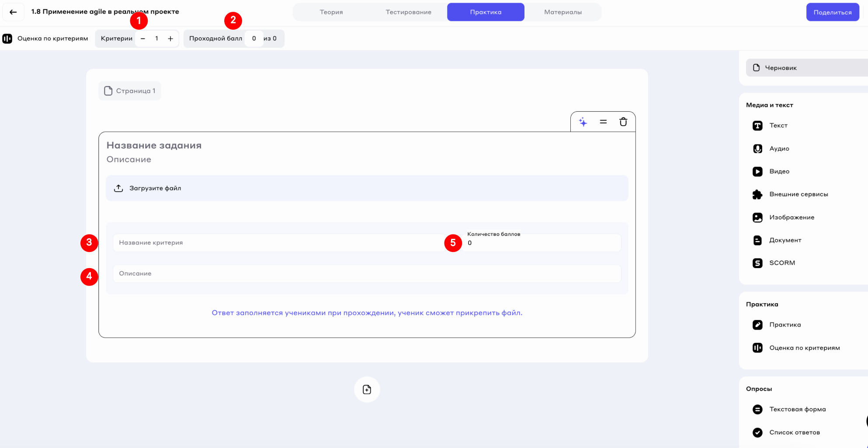The height and width of the screenshot is (448, 868).
Task: Switch to the Теория tab
Action: (331, 12)
